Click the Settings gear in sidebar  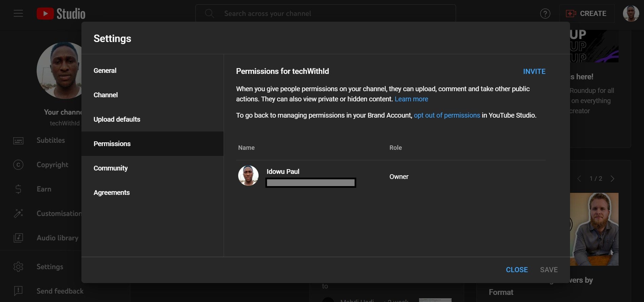(18, 267)
